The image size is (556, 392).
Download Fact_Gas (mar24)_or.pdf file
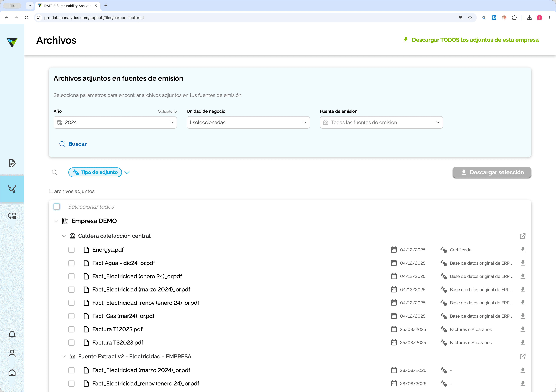[x=523, y=316]
